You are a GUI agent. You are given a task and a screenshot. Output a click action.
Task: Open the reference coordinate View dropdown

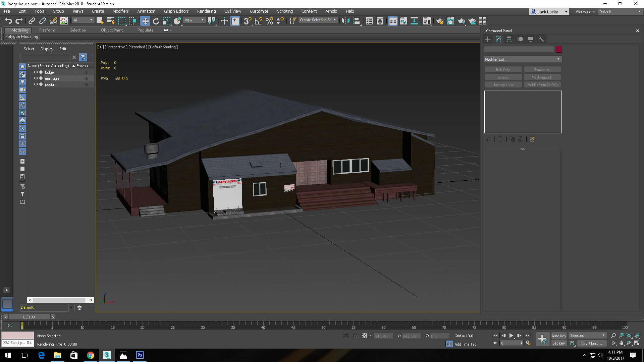(194, 20)
